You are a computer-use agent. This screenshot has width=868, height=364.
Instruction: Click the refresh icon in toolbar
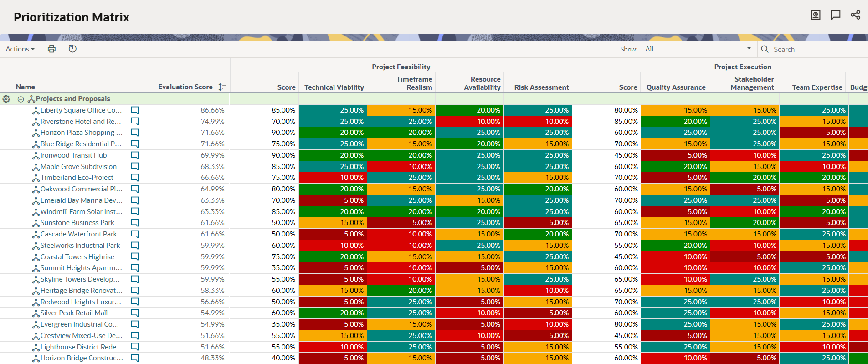[72, 49]
